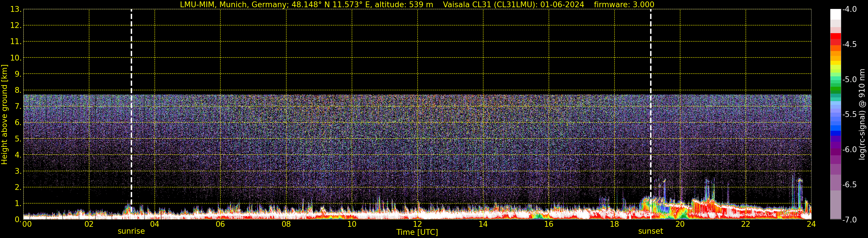Click the '-6.5' colorbar tick label

(x=850, y=185)
